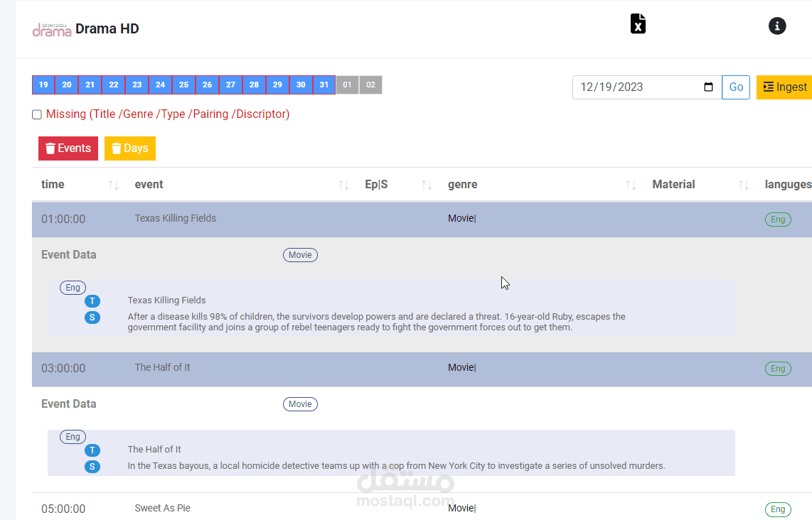Sort table by event column arrows
The image size is (812, 520).
(343, 185)
